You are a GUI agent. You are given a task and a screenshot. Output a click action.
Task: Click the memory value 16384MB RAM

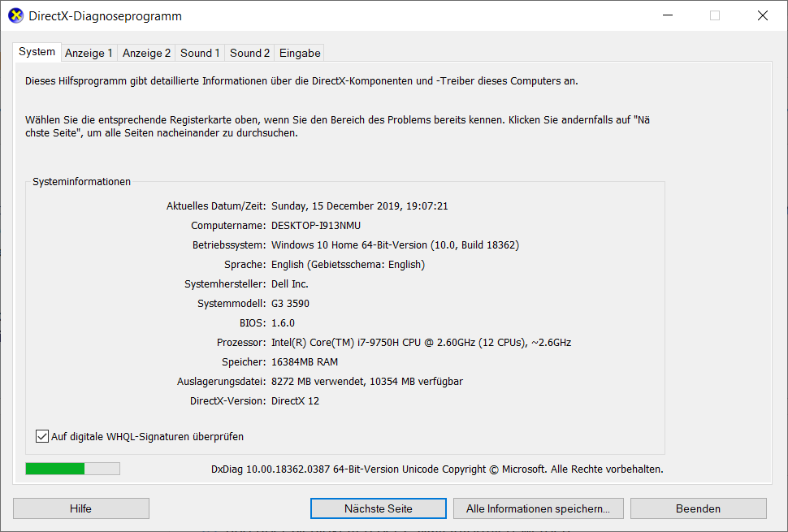(305, 362)
